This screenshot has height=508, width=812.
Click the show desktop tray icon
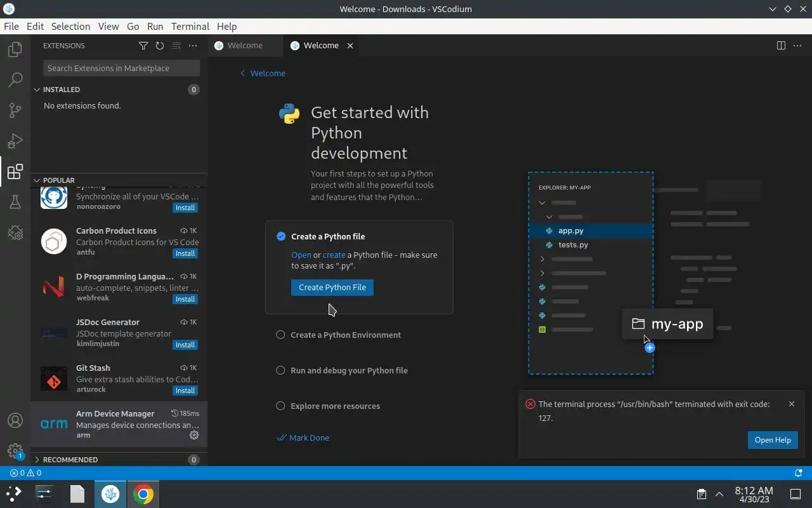tap(795, 494)
